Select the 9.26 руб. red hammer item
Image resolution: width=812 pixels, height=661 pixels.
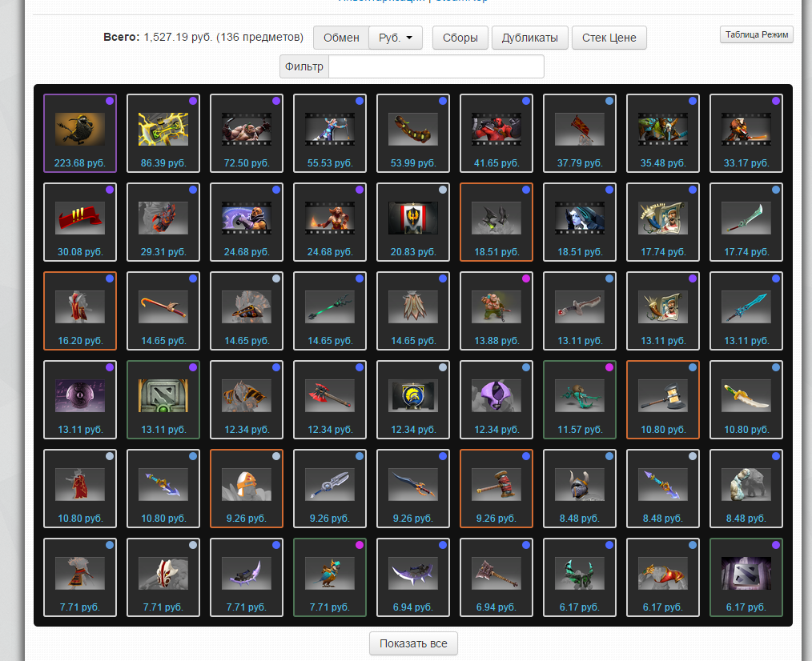[496, 489]
